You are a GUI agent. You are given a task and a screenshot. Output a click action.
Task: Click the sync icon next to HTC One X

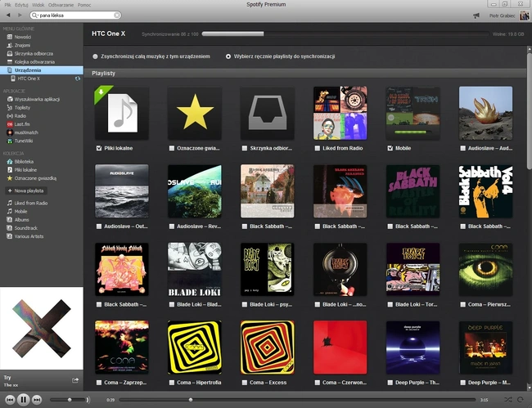coord(78,78)
